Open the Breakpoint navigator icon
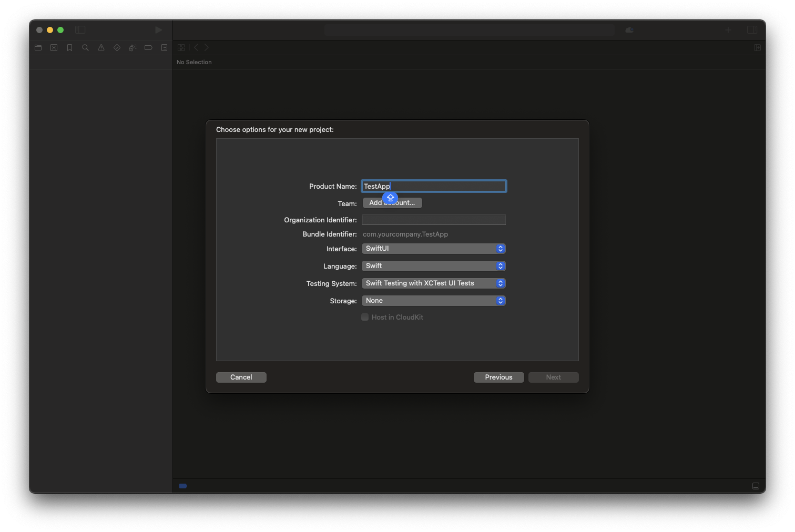 pyautogui.click(x=148, y=47)
